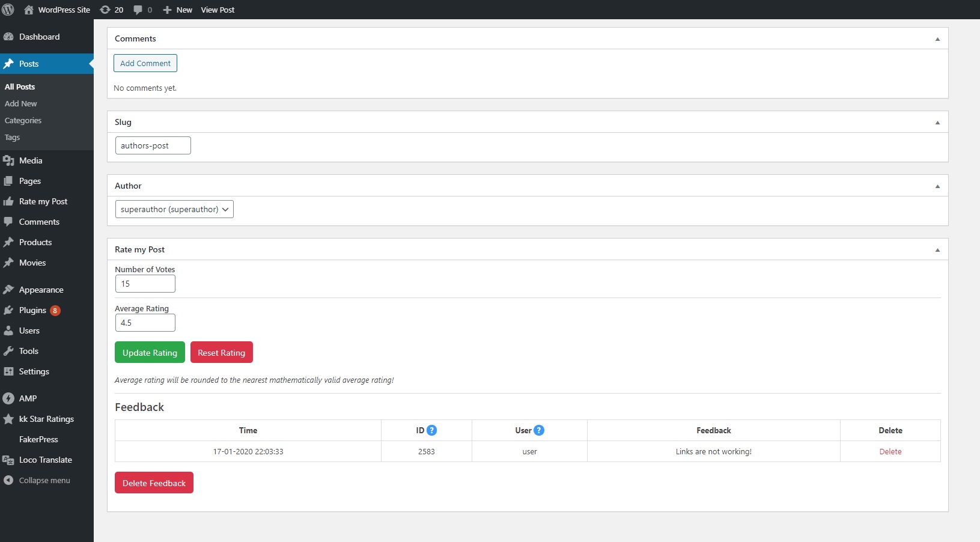Click the WordPress logo in admin bar
This screenshot has width=980, height=542.
pyautogui.click(x=8, y=9)
